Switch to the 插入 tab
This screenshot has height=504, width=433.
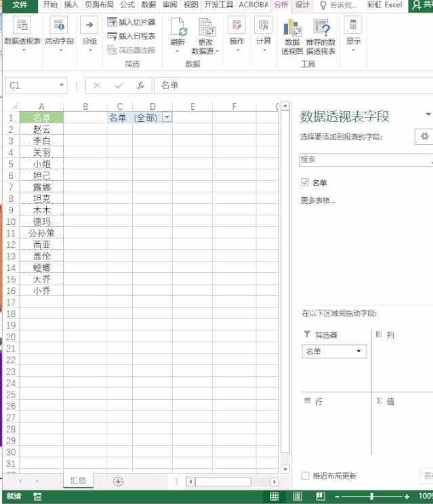71,5
